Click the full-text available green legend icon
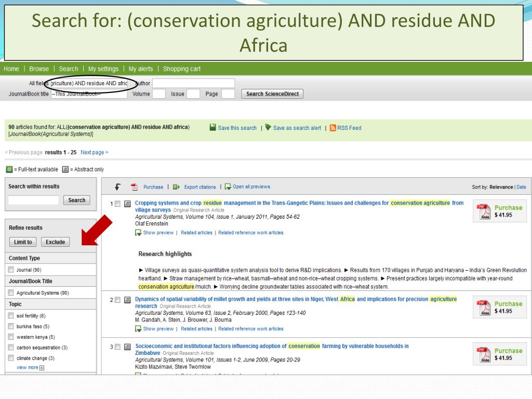The width and height of the screenshot is (532, 399). click(x=9, y=169)
